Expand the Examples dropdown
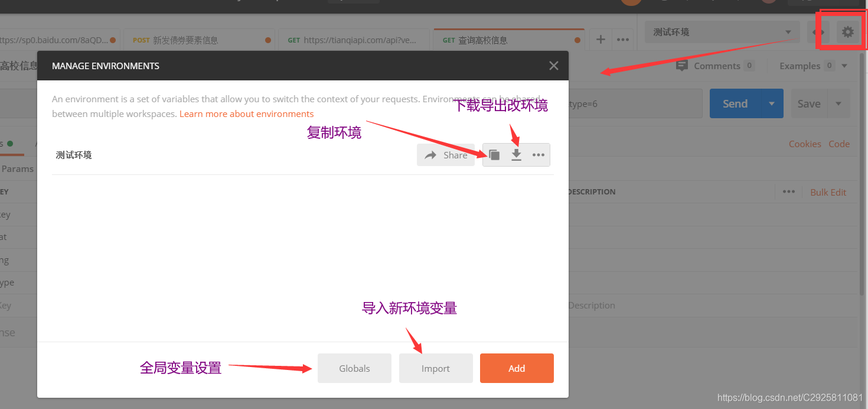868x409 pixels. (x=813, y=66)
